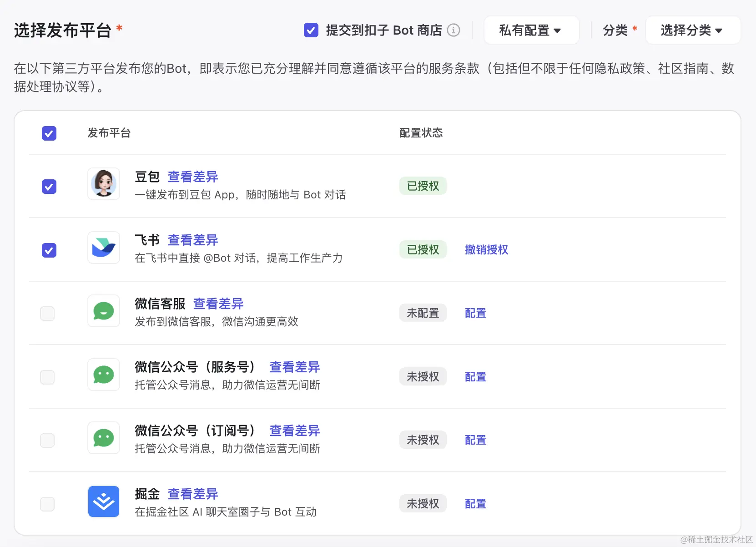
Task: Click the 飞书 platform icon
Action: [x=104, y=248]
